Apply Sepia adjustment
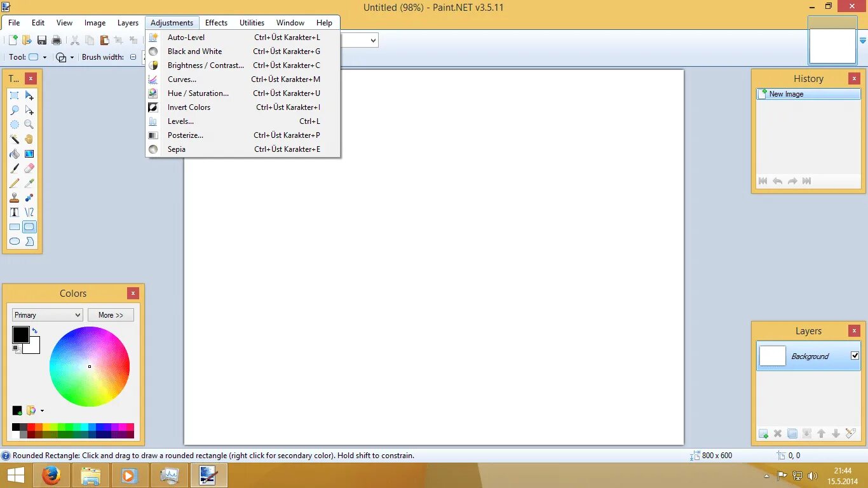 pos(243,149)
